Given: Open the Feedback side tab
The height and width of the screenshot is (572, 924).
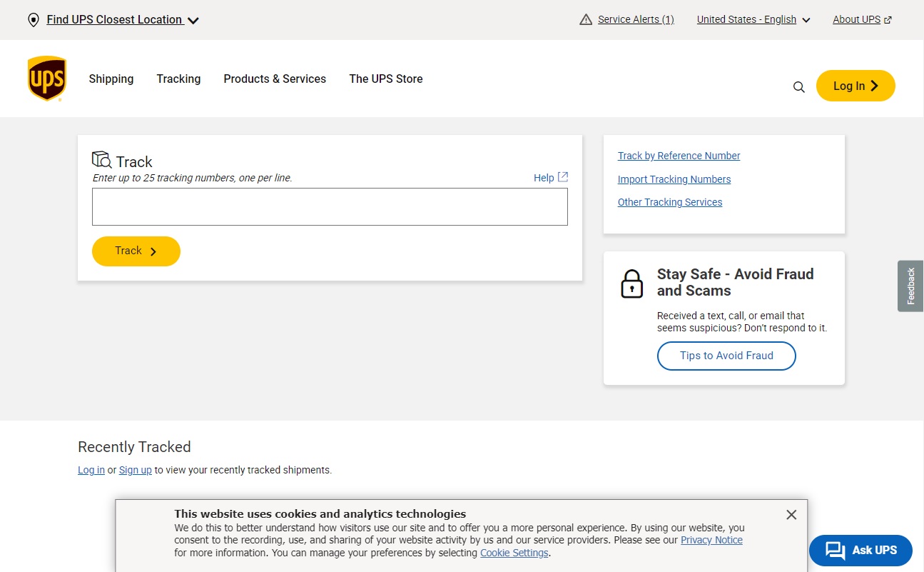Looking at the screenshot, I should [910, 286].
